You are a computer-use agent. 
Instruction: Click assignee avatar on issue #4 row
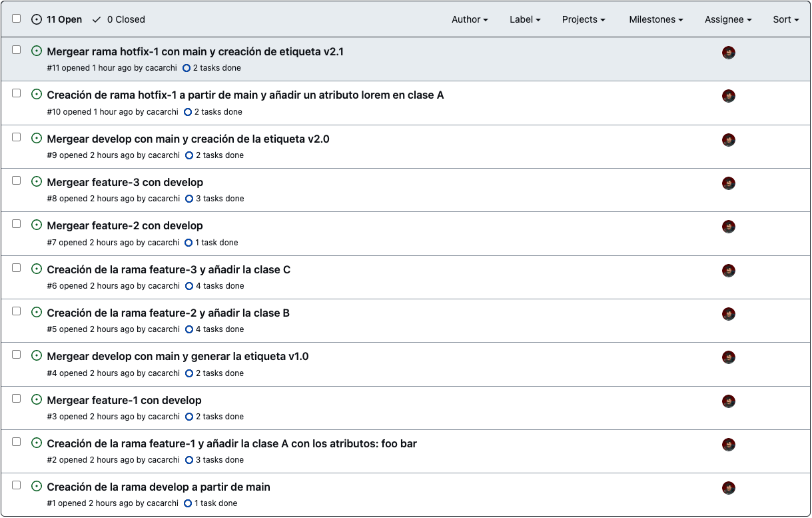[x=729, y=357]
